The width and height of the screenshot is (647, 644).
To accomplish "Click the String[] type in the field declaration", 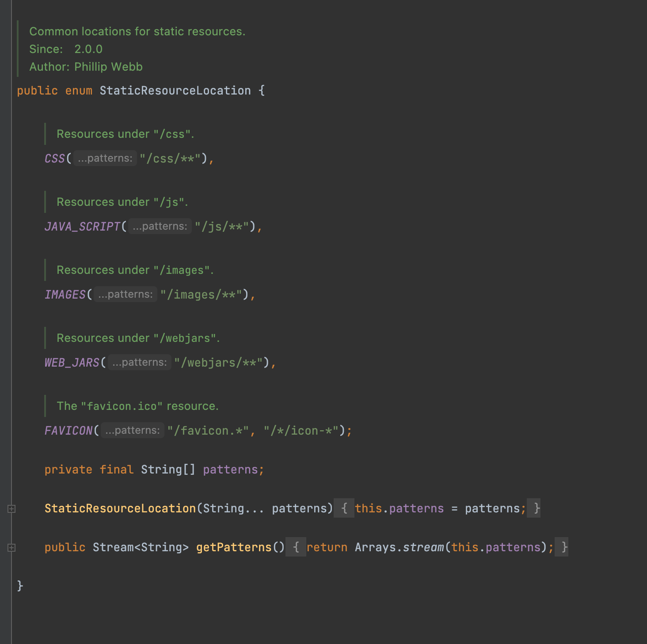I will (x=168, y=470).
